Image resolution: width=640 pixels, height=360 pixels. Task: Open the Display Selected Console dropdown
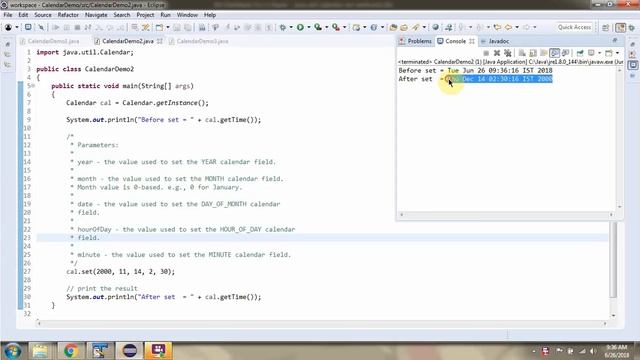coord(599,53)
